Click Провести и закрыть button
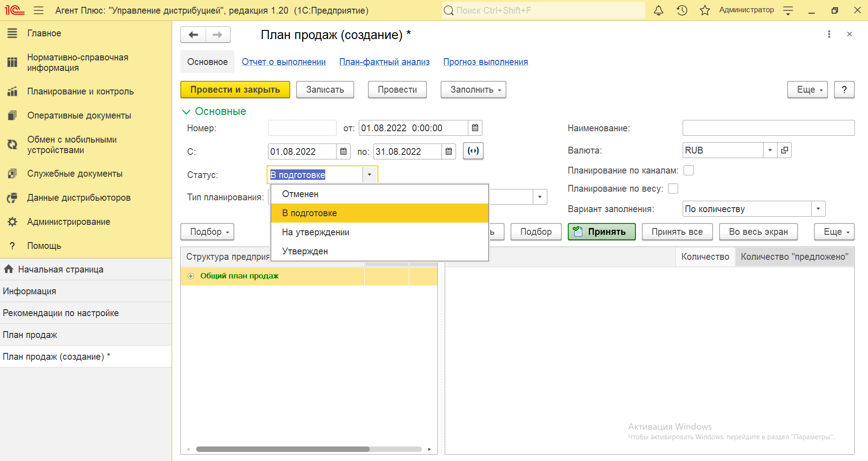This screenshot has width=868, height=461. pyautogui.click(x=235, y=90)
